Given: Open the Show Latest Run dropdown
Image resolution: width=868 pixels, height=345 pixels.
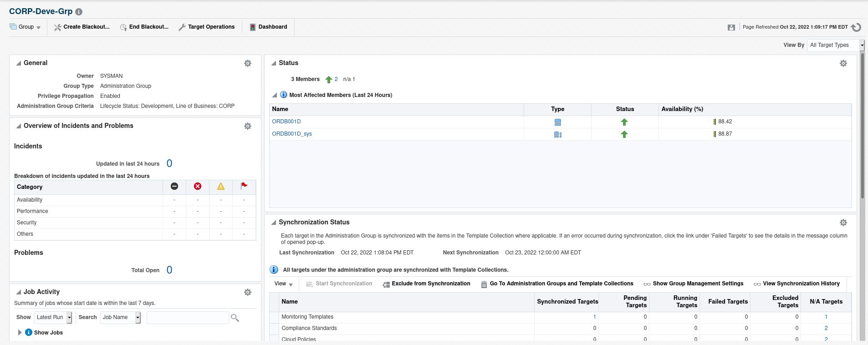Looking at the screenshot, I should tap(69, 317).
